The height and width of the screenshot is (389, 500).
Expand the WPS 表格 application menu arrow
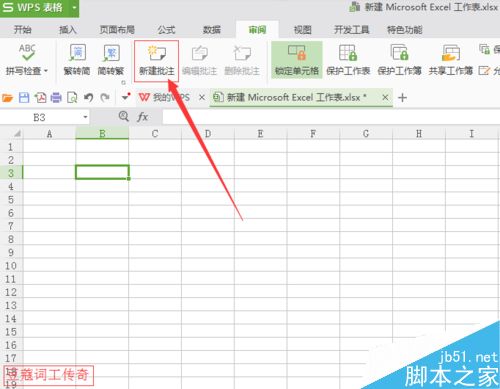(74, 7)
